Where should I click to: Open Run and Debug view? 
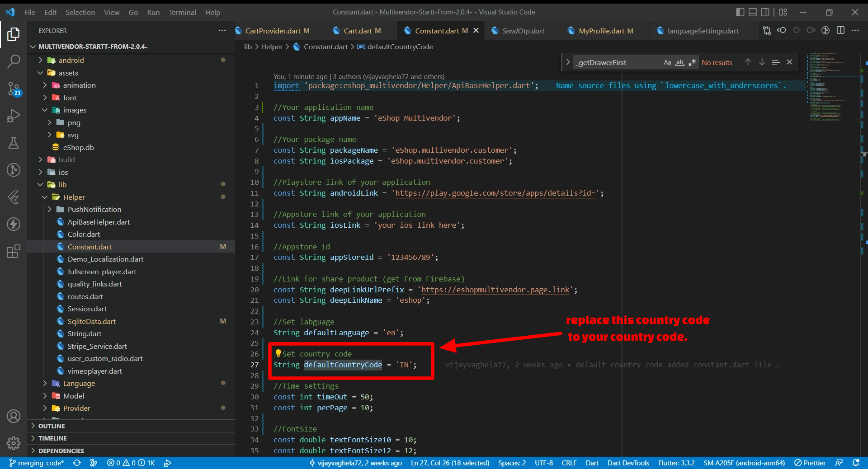14,116
